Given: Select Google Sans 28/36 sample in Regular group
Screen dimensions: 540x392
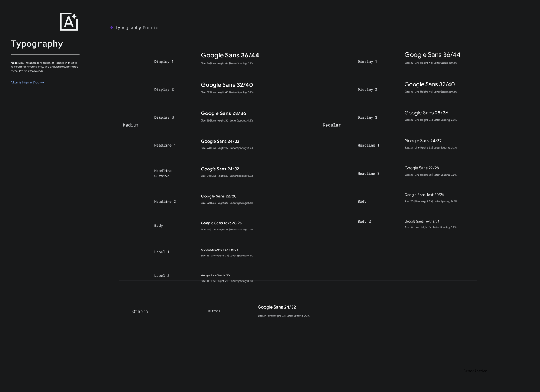Looking at the screenshot, I should (426, 113).
